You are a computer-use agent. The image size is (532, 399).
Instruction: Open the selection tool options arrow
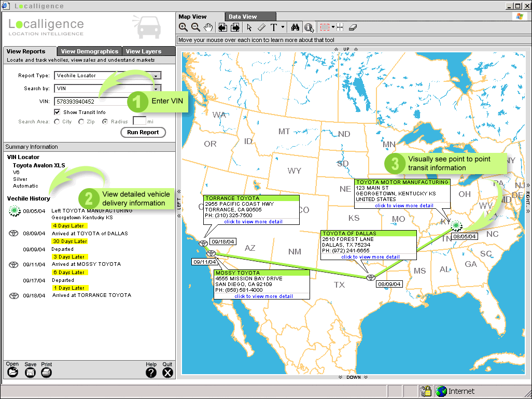coord(333,27)
